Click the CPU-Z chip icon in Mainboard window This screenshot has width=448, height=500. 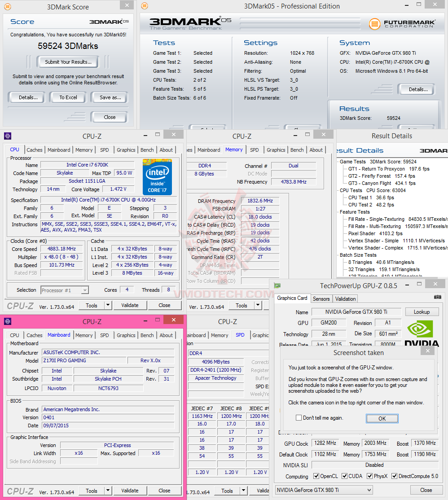coord(8,321)
